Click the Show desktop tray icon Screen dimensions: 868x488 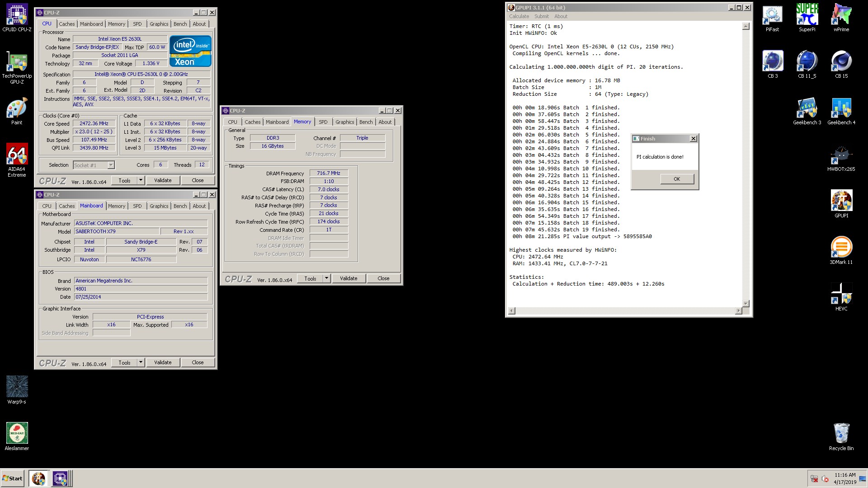863,479
